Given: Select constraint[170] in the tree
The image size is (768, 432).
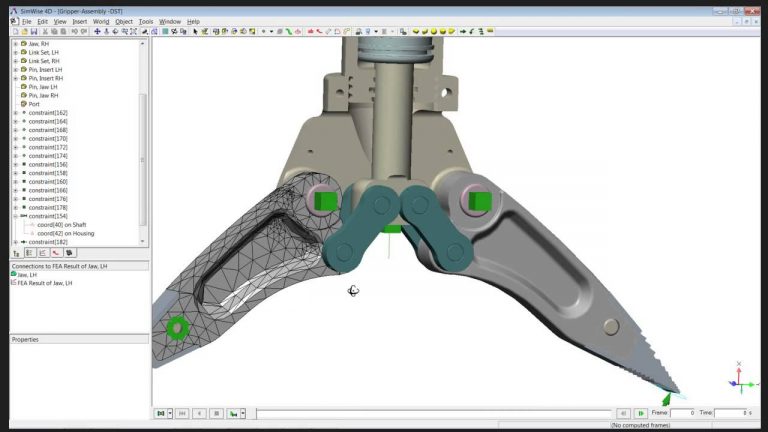Looking at the screenshot, I should [48, 139].
